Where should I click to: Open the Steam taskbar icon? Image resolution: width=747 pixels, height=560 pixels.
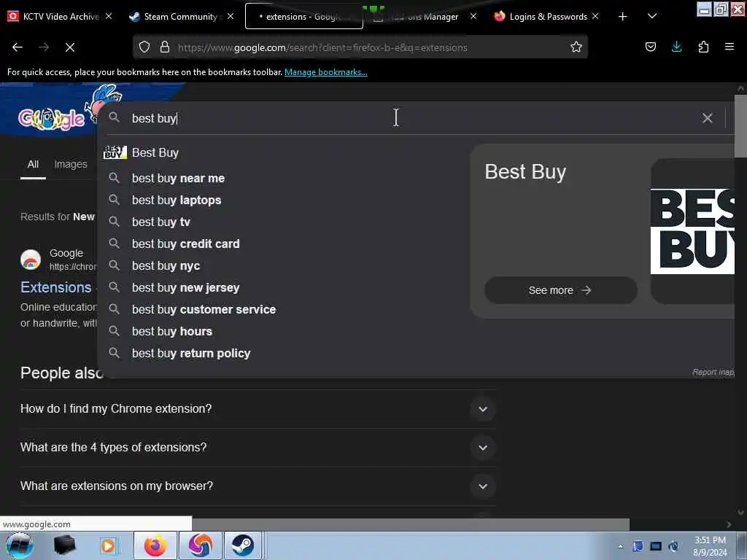pyautogui.click(x=242, y=545)
